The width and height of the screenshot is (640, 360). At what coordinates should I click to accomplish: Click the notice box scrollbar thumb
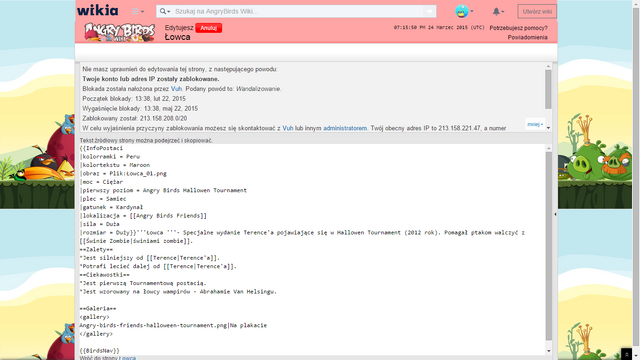[x=548, y=89]
